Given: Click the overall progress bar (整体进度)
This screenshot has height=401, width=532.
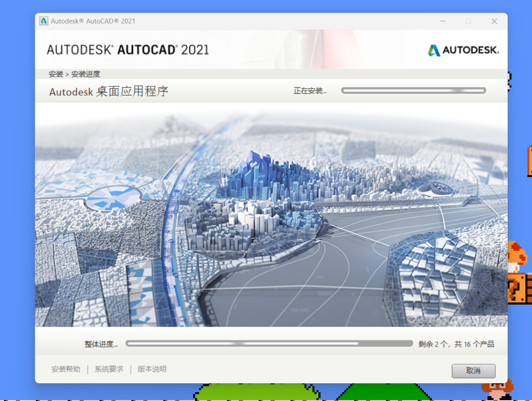Looking at the screenshot, I should (x=269, y=343).
